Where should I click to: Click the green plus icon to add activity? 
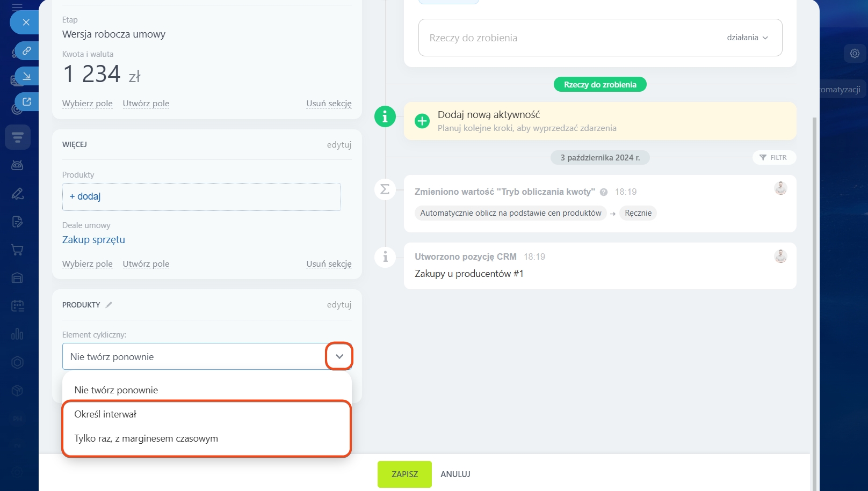pos(422,121)
